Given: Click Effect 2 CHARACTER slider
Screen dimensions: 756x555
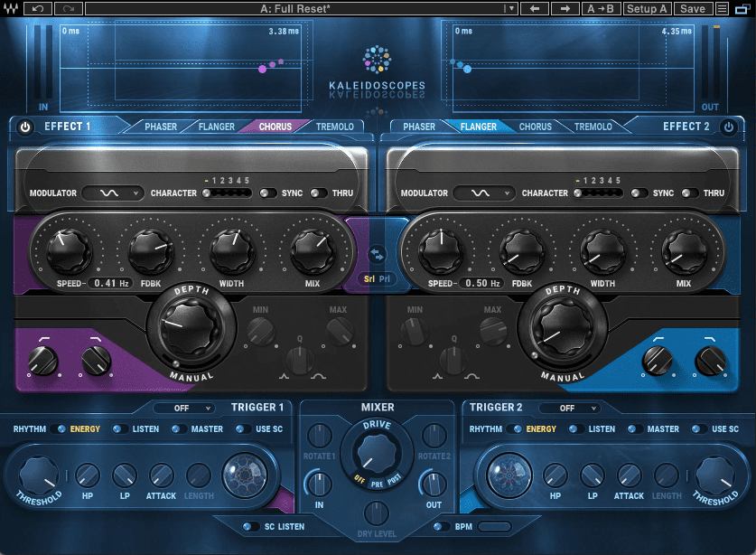Looking at the screenshot, I should (x=598, y=193).
